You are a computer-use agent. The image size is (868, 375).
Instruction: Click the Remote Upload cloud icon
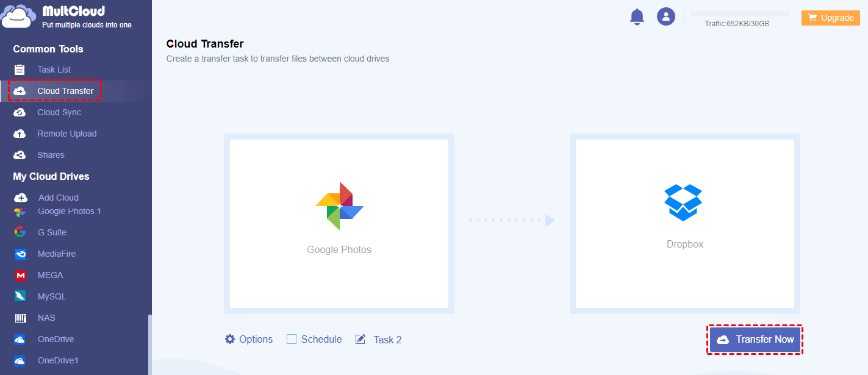pyautogui.click(x=20, y=134)
